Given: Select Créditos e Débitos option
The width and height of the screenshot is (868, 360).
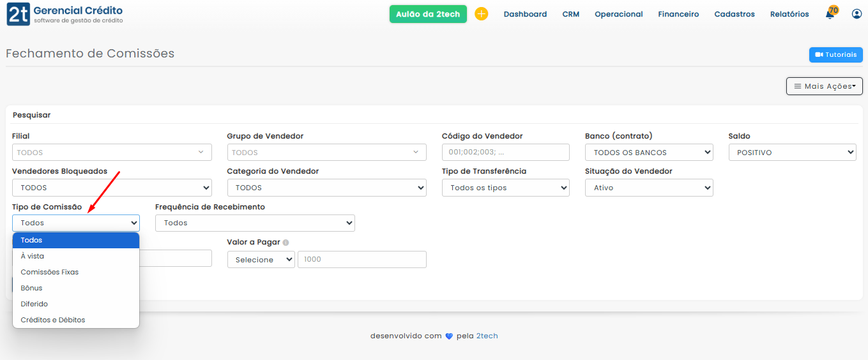Looking at the screenshot, I should click(x=53, y=320).
